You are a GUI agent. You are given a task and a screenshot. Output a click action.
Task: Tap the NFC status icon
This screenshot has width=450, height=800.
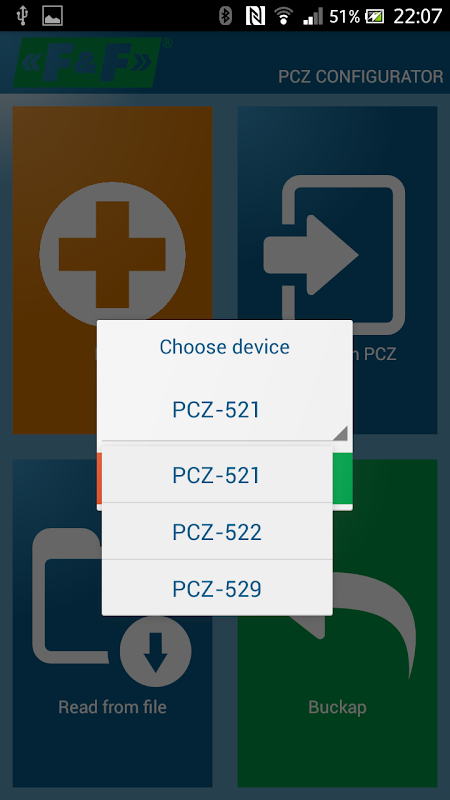(255, 16)
